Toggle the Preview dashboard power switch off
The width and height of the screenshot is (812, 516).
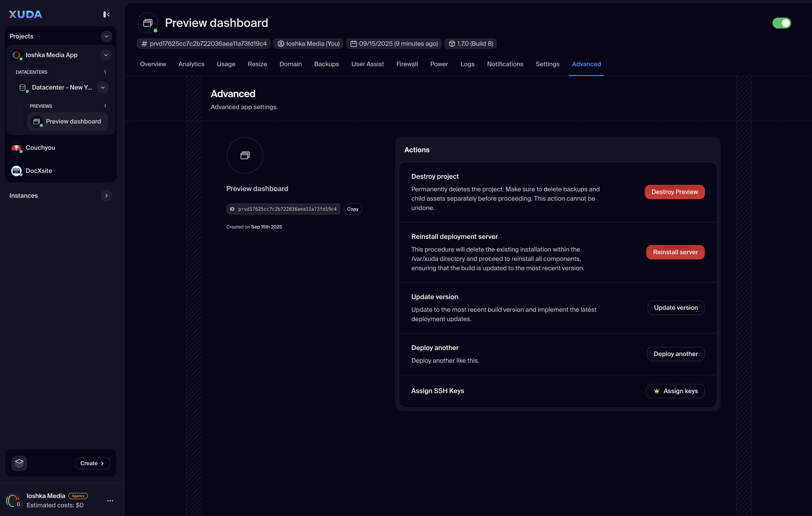tap(781, 23)
